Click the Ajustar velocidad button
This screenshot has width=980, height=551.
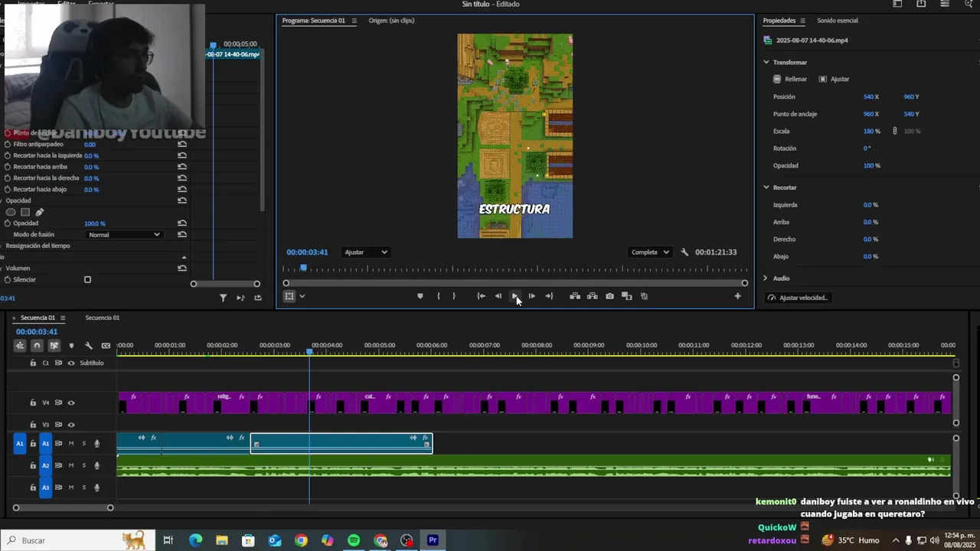[797, 298]
